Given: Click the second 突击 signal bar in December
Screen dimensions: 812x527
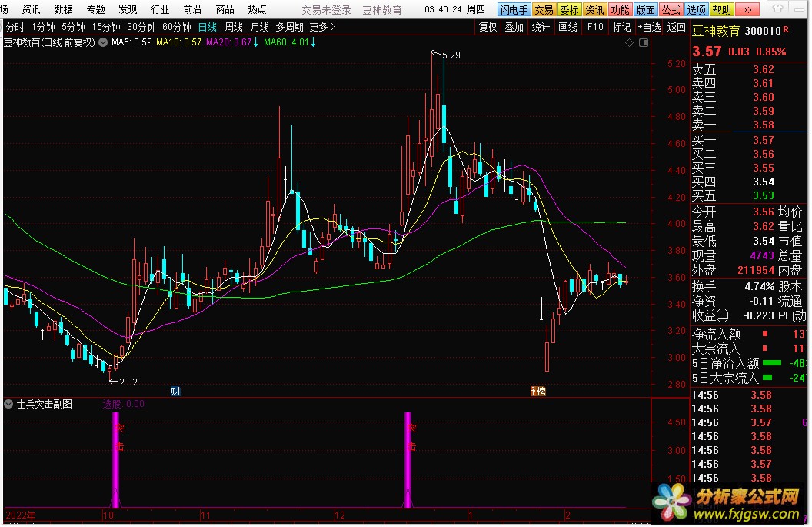Looking at the screenshot, I should [x=408, y=459].
